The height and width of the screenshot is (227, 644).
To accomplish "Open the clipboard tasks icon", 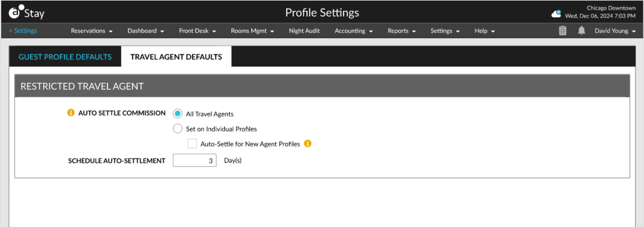I will pos(562,31).
